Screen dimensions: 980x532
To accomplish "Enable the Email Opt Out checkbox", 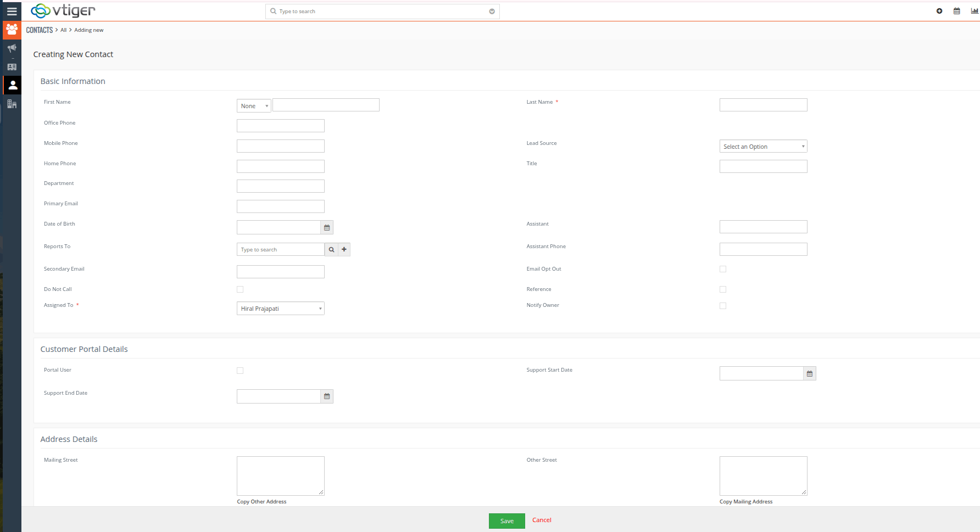I will pos(723,269).
